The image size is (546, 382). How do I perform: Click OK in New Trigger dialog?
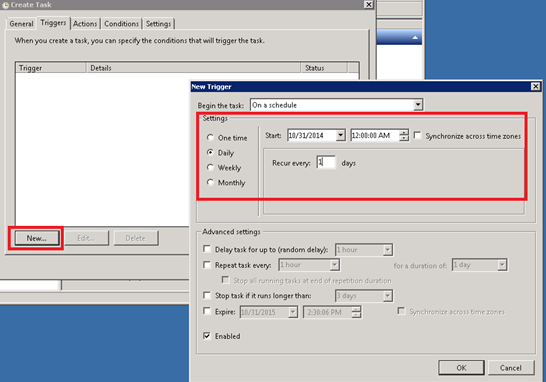(461, 368)
